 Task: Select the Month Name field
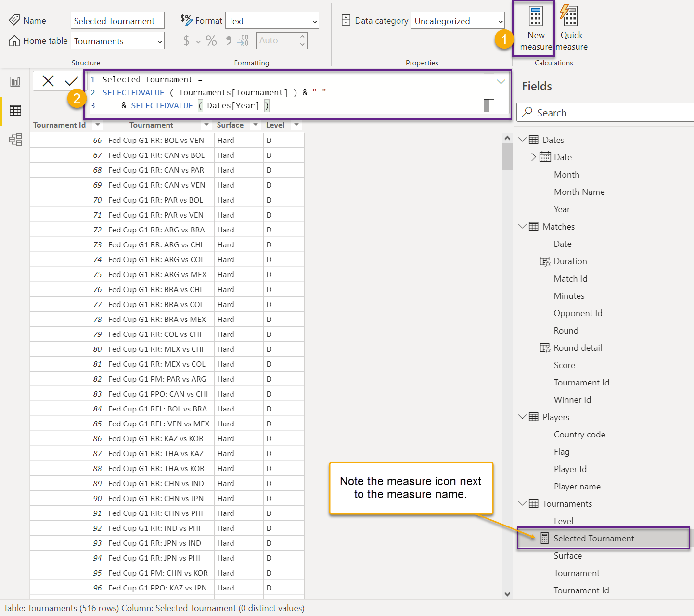pyautogui.click(x=579, y=192)
